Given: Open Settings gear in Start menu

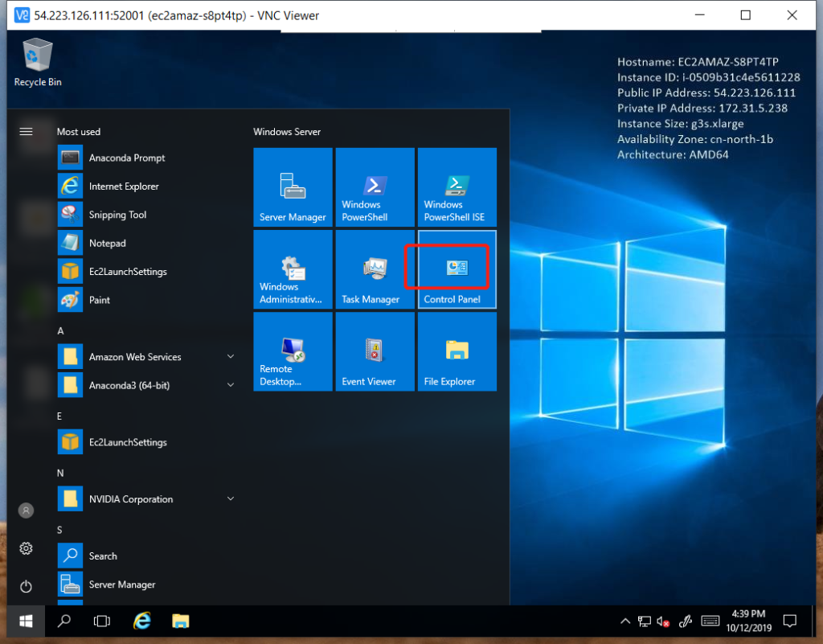Looking at the screenshot, I should click(x=27, y=548).
